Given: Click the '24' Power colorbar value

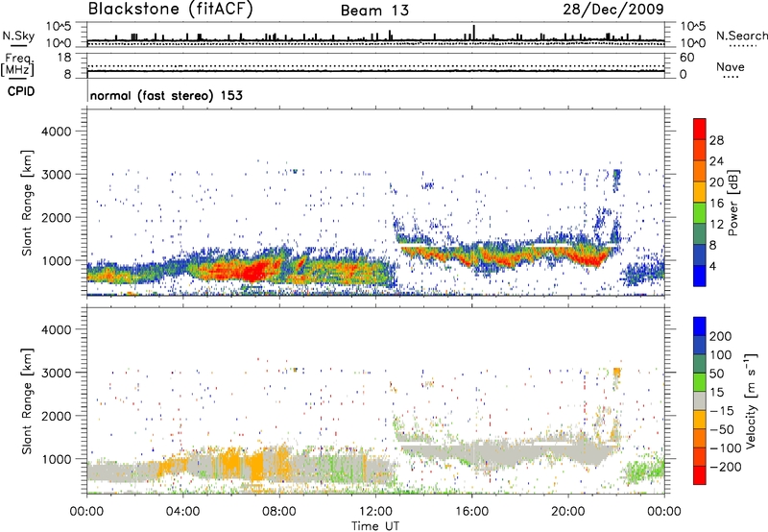Looking at the screenshot, I should click(716, 161).
